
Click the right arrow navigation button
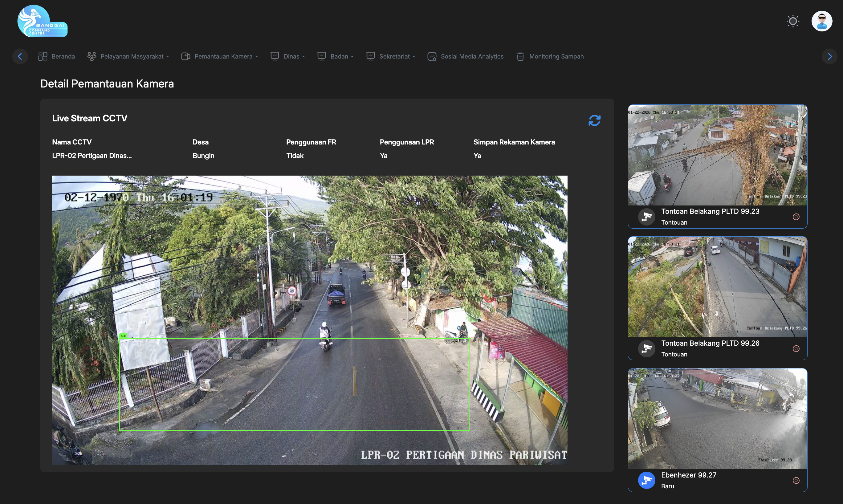click(x=830, y=56)
